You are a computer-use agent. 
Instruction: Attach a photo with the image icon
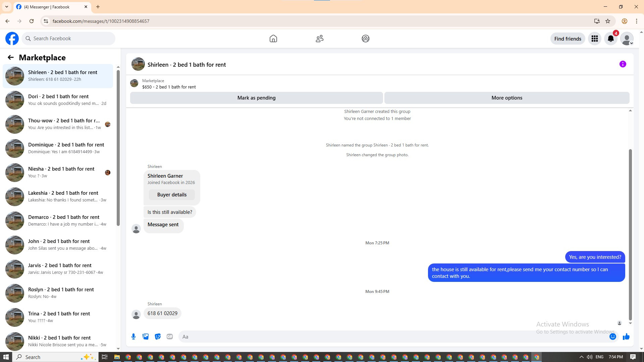[146, 337]
